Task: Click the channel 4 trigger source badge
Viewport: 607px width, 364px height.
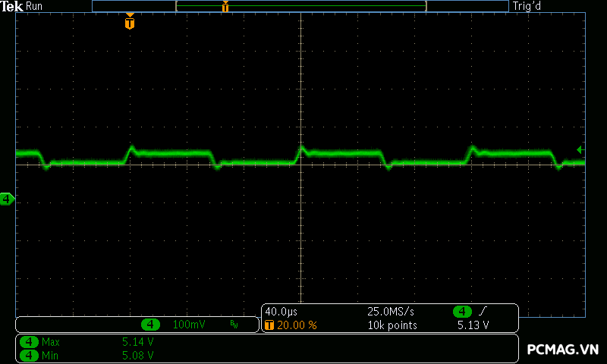Action: tap(462, 312)
